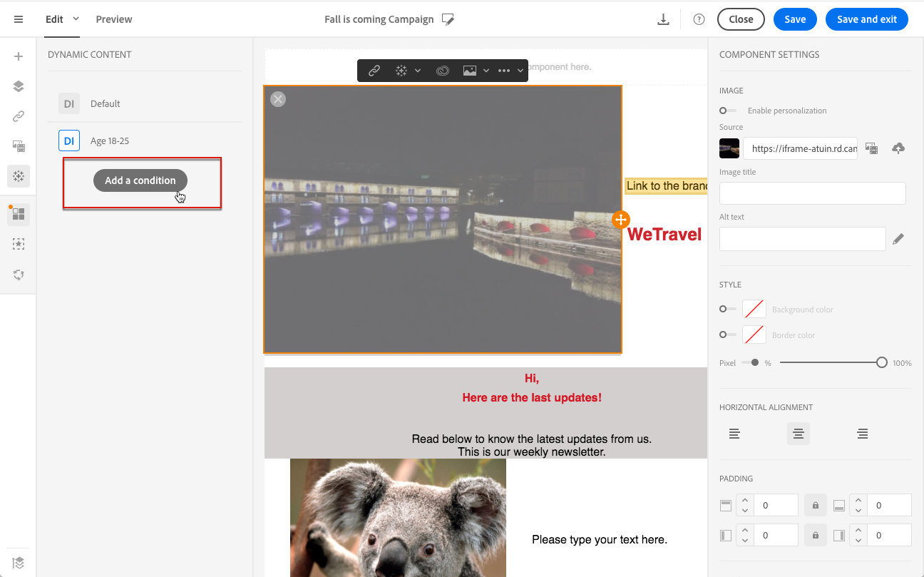Image resolution: width=924 pixels, height=577 pixels.
Task: Remove image with the gray X icon
Action: coord(278,99)
